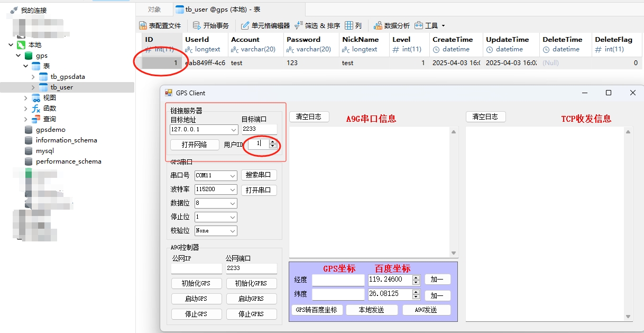Click the 本地发送 button
The image size is (644, 333).
pyautogui.click(x=371, y=310)
